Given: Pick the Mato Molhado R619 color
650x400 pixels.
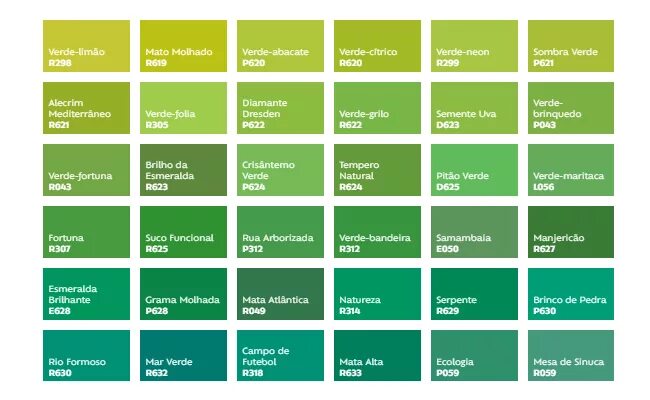Looking at the screenshot, I should [183, 46].
